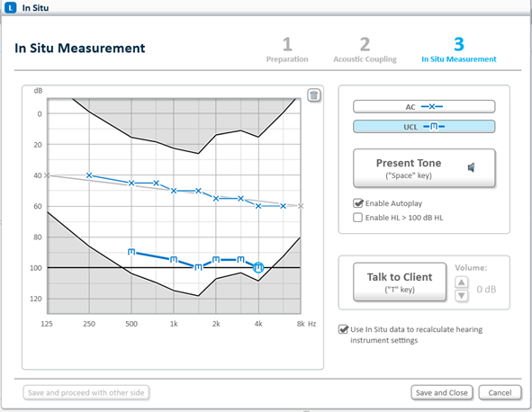The width and height of the screenshot is (532, 412).
Task: Click the Talk to Client button
Action: pyautogui.click(x=400, y=282)
